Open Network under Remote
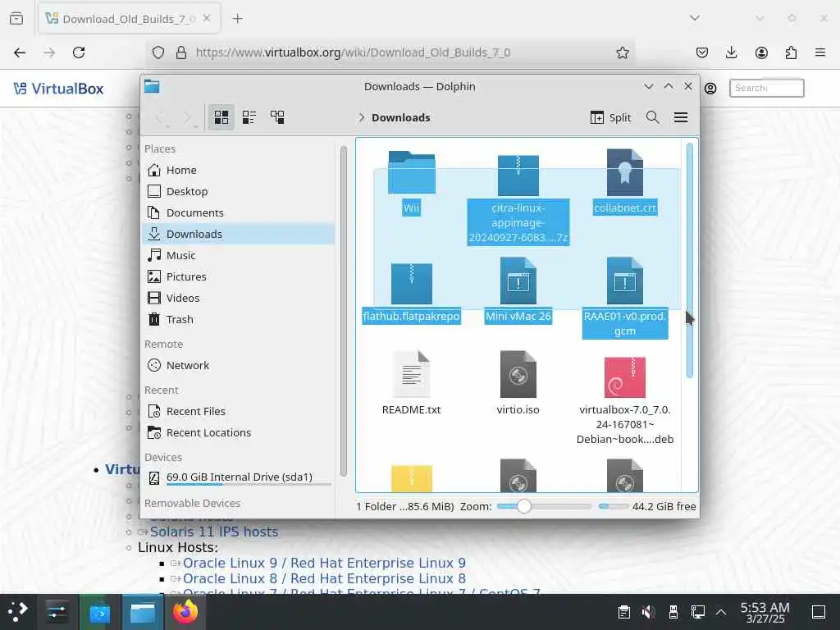 pos(239,365)
